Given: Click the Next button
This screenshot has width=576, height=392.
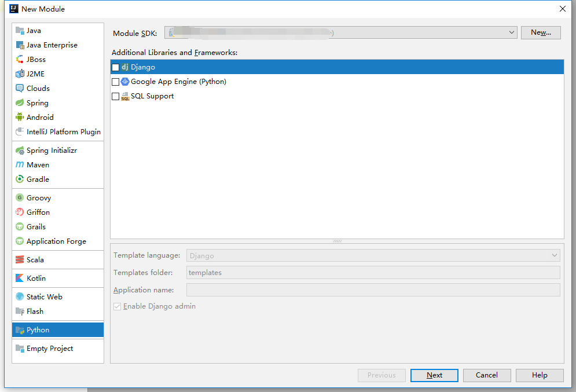Looking at the screenshot, I should point(434,375).
